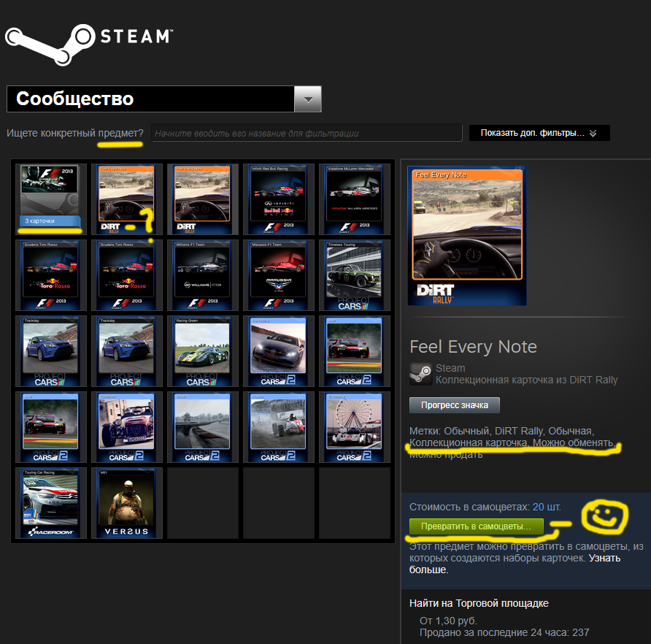Click the Прогресс значка button
This screenshot has width=651, height=644.
(x=454, y=405)
